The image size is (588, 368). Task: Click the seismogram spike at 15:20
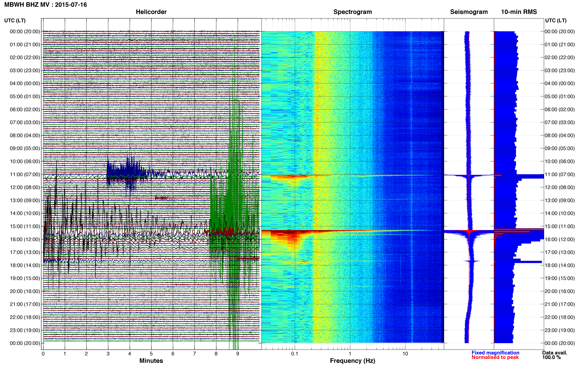469,231
